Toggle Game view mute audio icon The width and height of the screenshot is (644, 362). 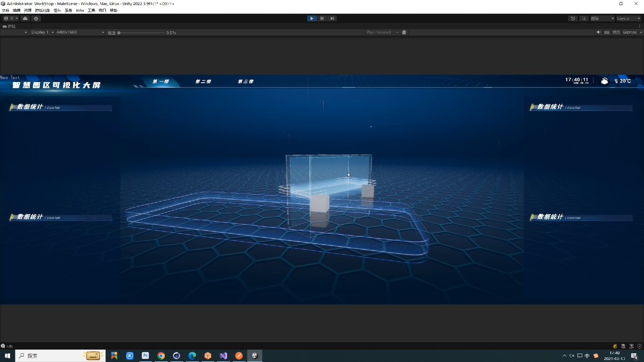(x=599, y=32)
